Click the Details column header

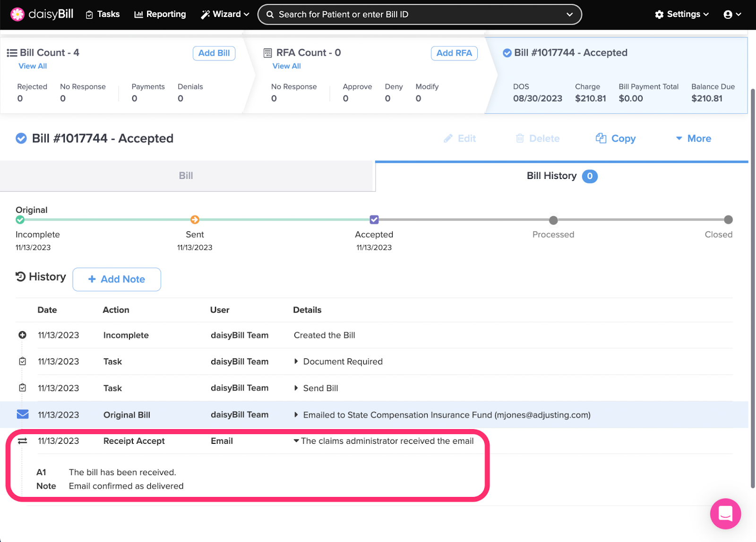pyautogui.click(x=307, y=310)
